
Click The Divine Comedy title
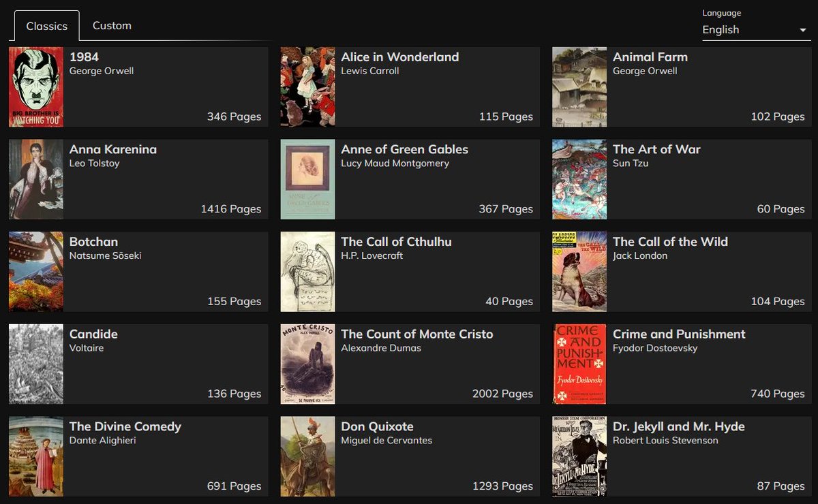pyautogui.click(x=125, y=426)
